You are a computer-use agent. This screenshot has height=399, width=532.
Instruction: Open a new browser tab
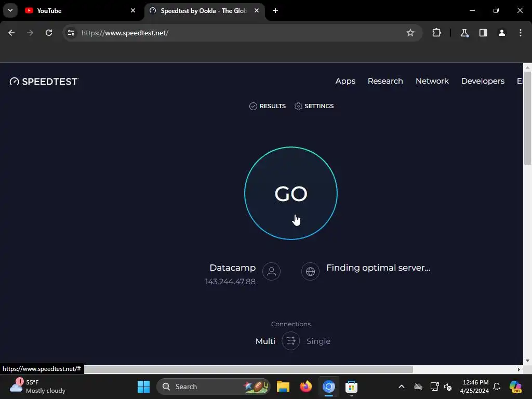click(275, 10)
